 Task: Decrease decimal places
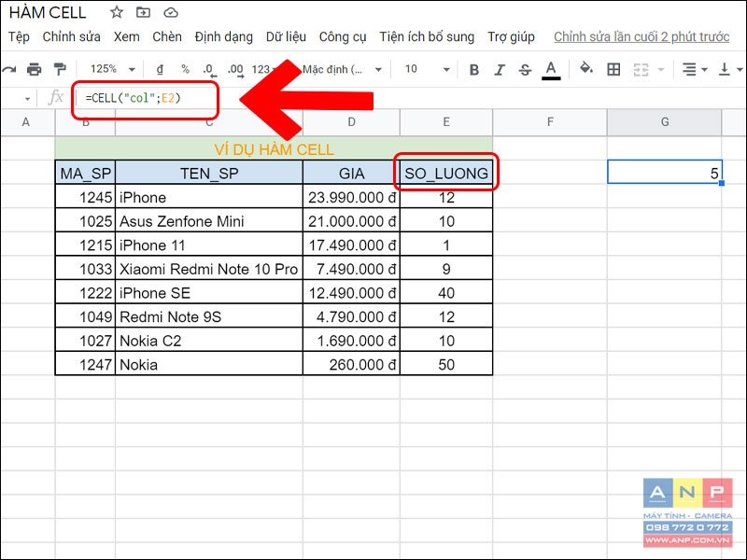point(209,70)
